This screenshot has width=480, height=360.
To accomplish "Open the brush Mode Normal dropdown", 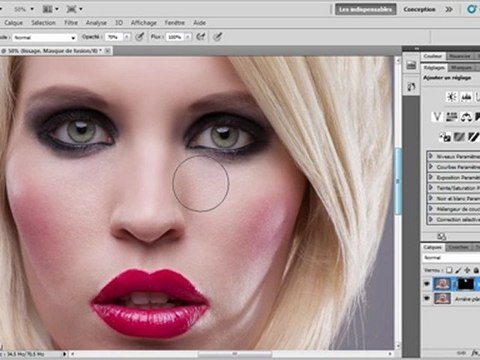I will point(45,37).
